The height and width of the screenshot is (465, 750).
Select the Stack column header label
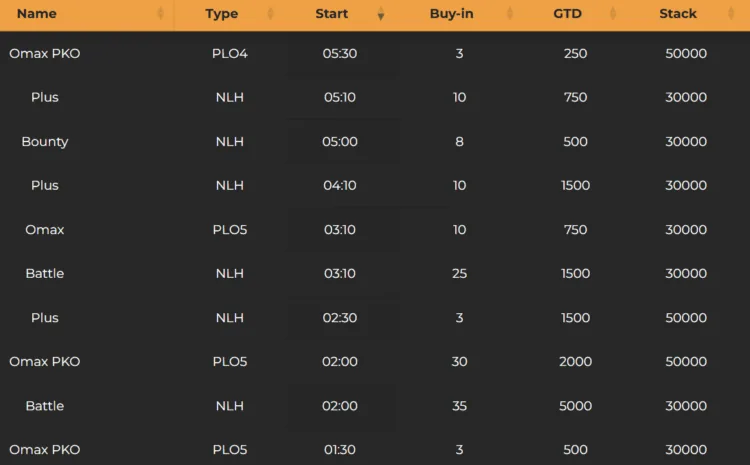pyautogui.click(x=678, y=13)
